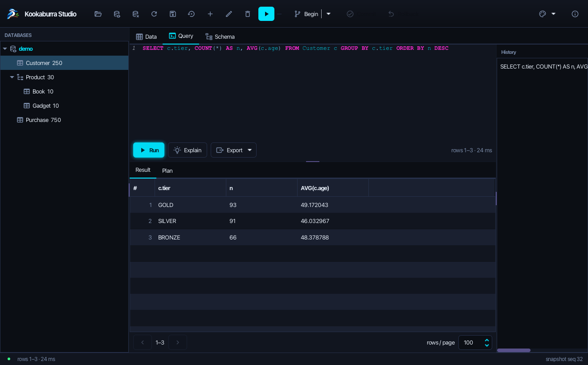Click the trash can delete icon

[248, 14]
